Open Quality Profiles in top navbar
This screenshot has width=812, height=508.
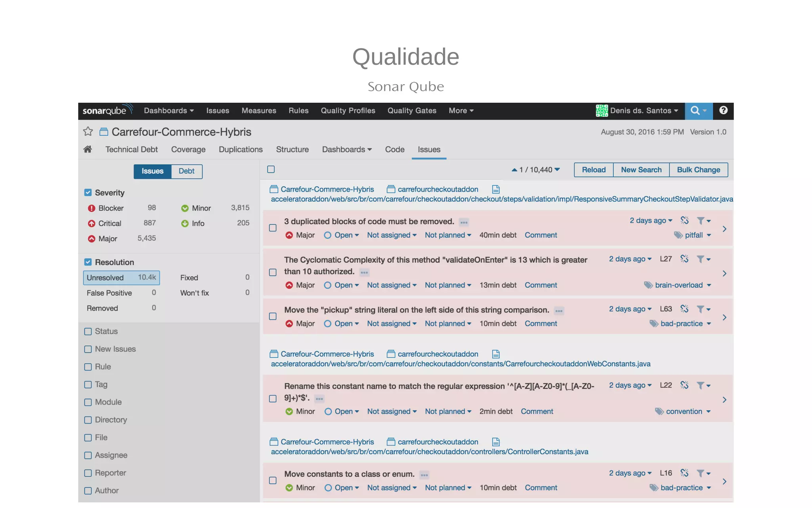pyautogui.click(x=348, y=110)
